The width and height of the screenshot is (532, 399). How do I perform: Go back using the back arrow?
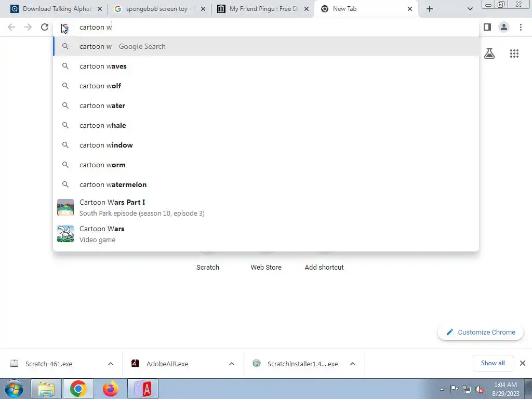click(x=11, y=27)
